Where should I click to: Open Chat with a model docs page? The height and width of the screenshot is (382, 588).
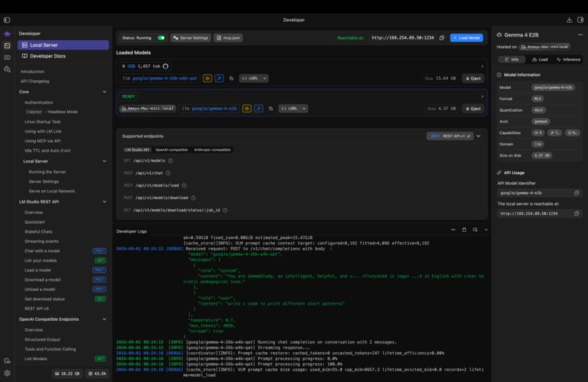pos(42,251)
